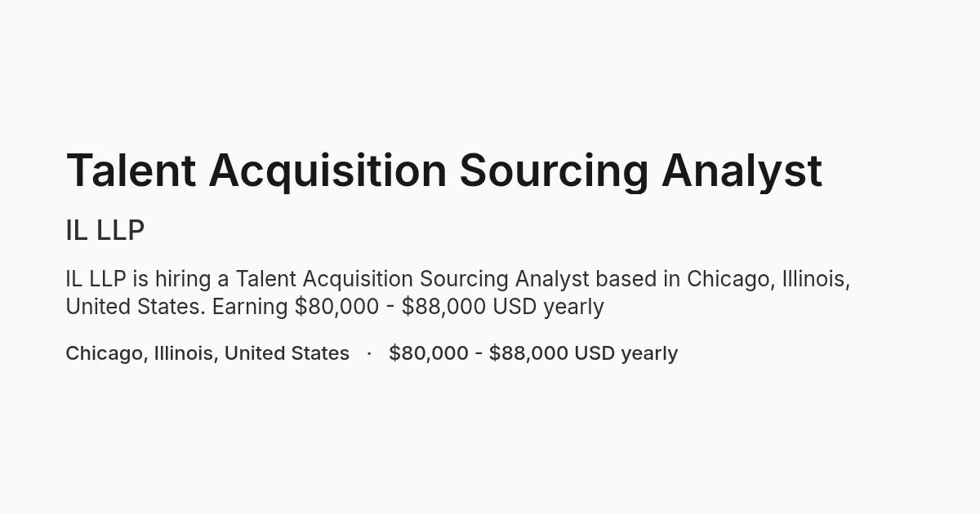Click the dot separator between location and salary
Viewport: 980px width, 514px height.
coord(369,353)
